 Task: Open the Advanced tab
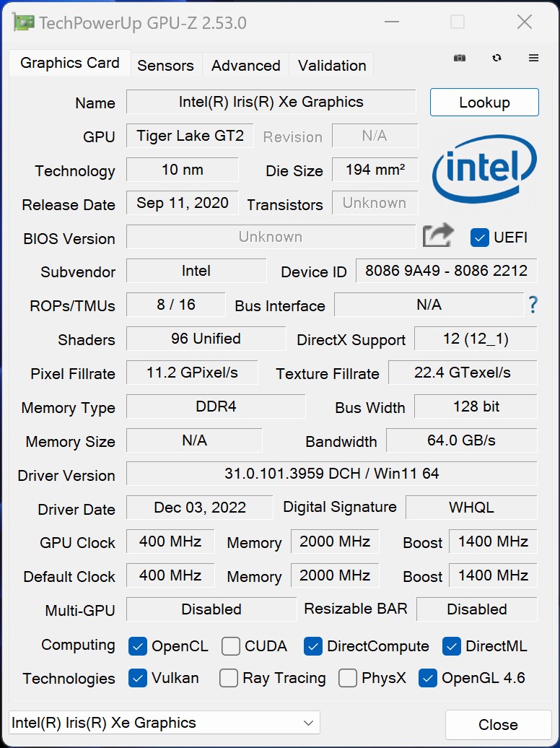(245, 65)
